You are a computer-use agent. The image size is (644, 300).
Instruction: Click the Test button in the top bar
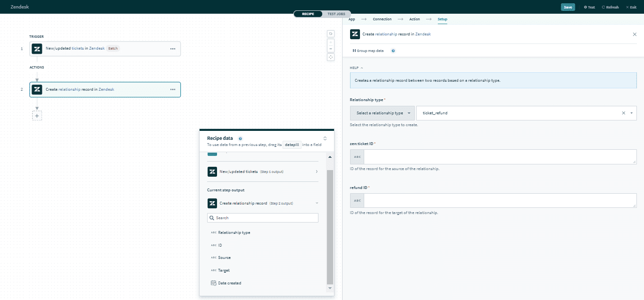pyautogui.click(x=589, y=7)
